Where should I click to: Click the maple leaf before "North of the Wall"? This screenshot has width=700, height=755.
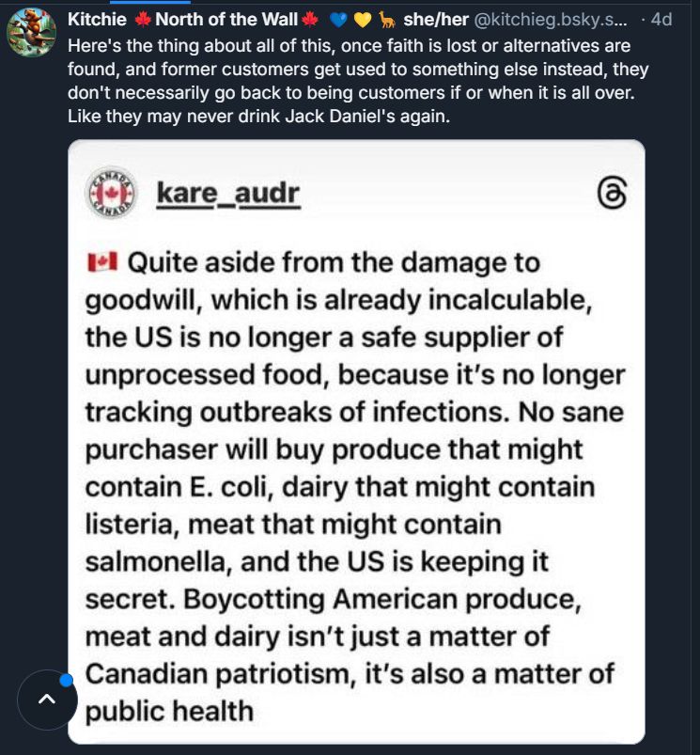coord(143,20)
